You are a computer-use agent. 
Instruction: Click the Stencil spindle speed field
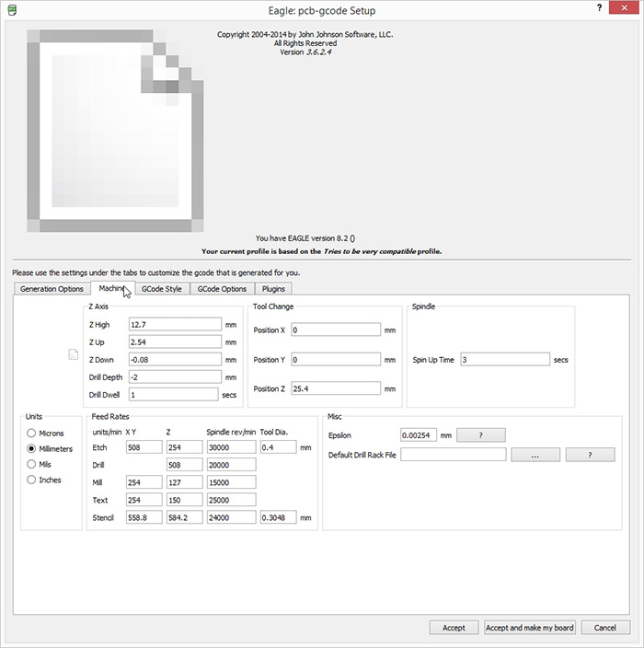pos(231,517)
